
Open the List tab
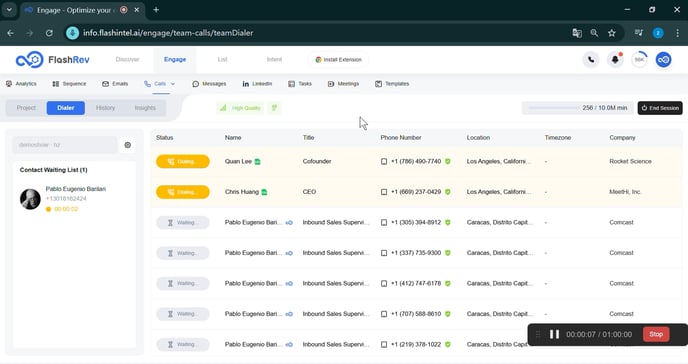222,59
